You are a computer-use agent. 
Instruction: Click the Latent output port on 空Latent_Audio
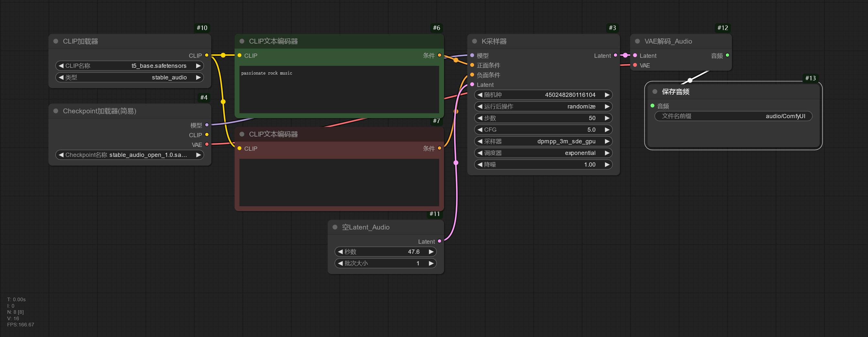pyautogui.click(x=439, y=241)
